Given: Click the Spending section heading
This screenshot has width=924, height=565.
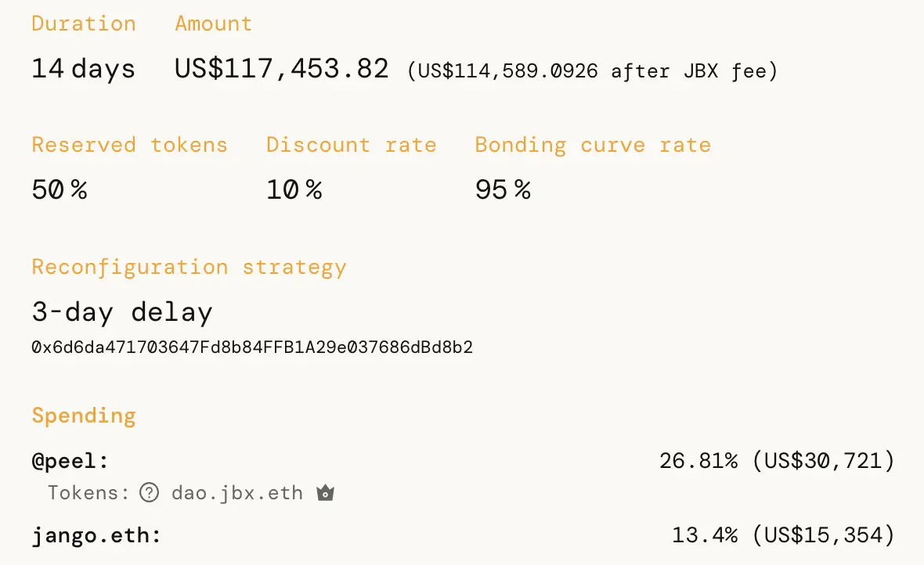Looking at the screenshot, I should pos(84,415).
